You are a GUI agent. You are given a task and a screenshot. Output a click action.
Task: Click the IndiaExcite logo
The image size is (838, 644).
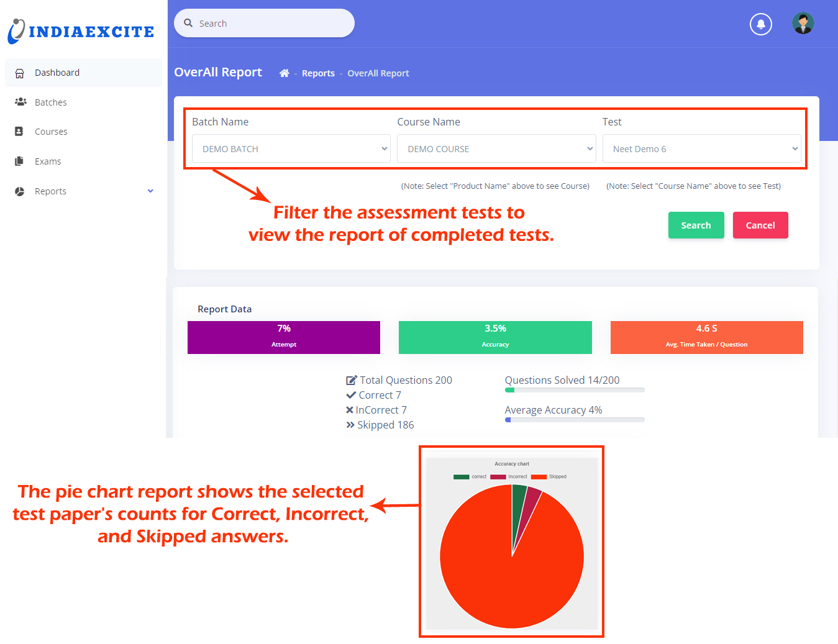(81, 31)
